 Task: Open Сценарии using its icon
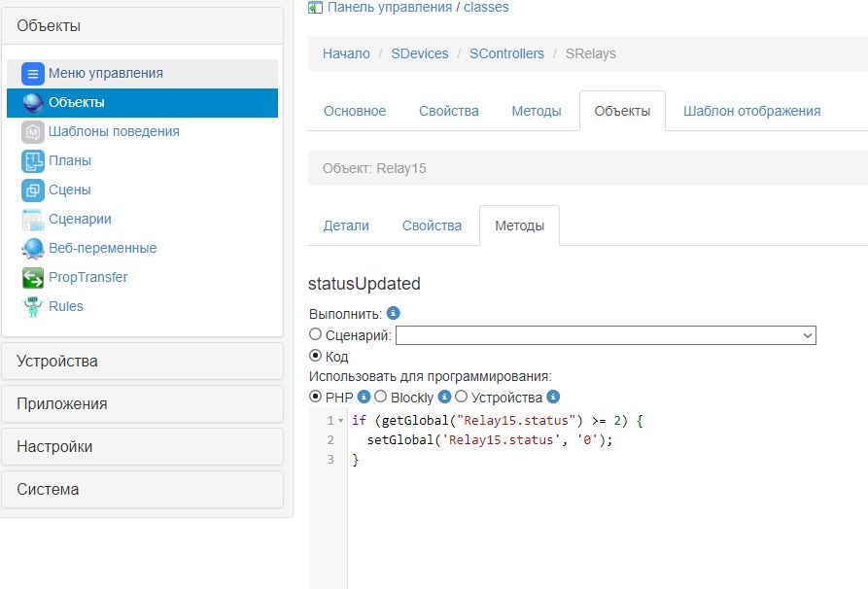33,220
